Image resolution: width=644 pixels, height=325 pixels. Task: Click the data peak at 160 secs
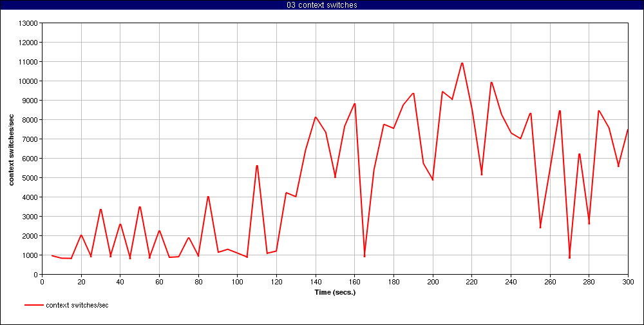tap(354, 104)
